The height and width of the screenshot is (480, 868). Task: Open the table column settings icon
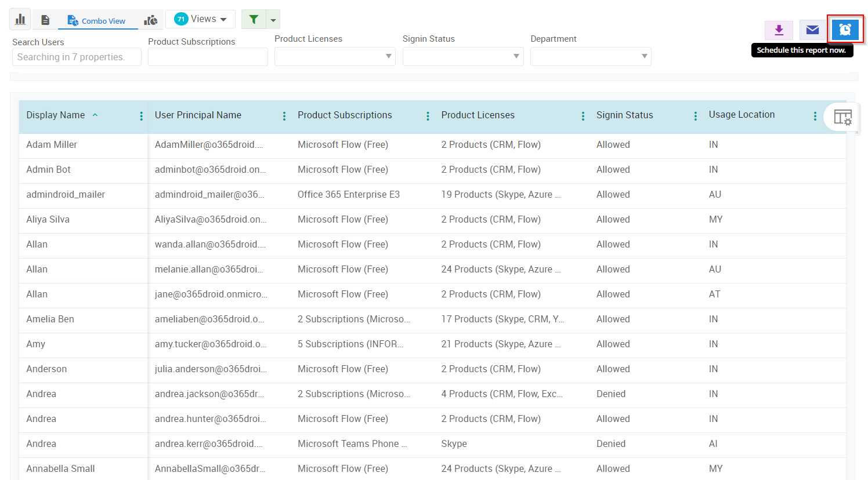(x=842, y=117)
